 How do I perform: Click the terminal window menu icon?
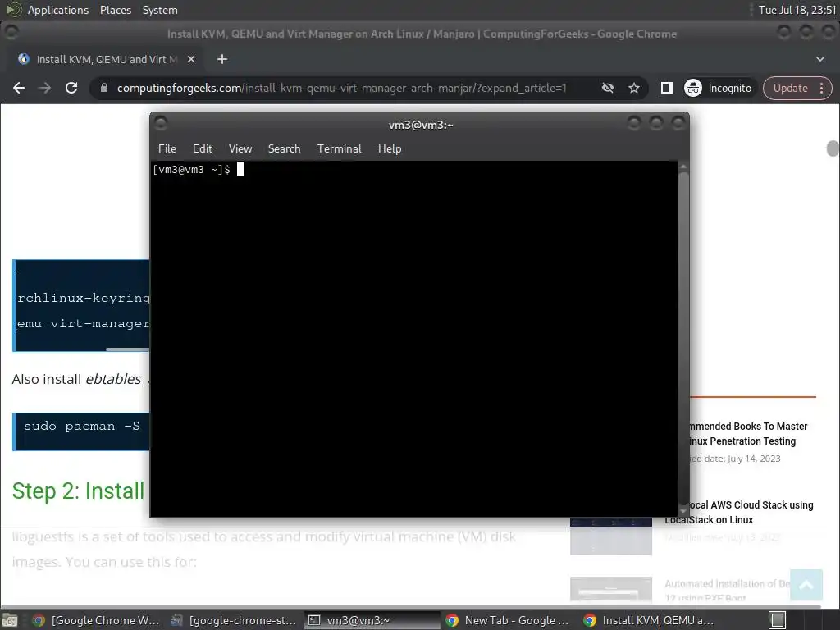(x=161, y=124)
